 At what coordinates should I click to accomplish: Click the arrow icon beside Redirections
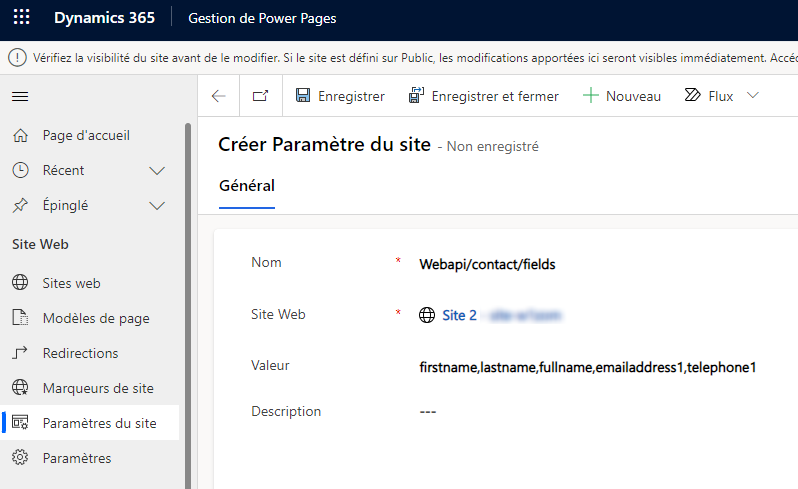[x=20, y=353]
